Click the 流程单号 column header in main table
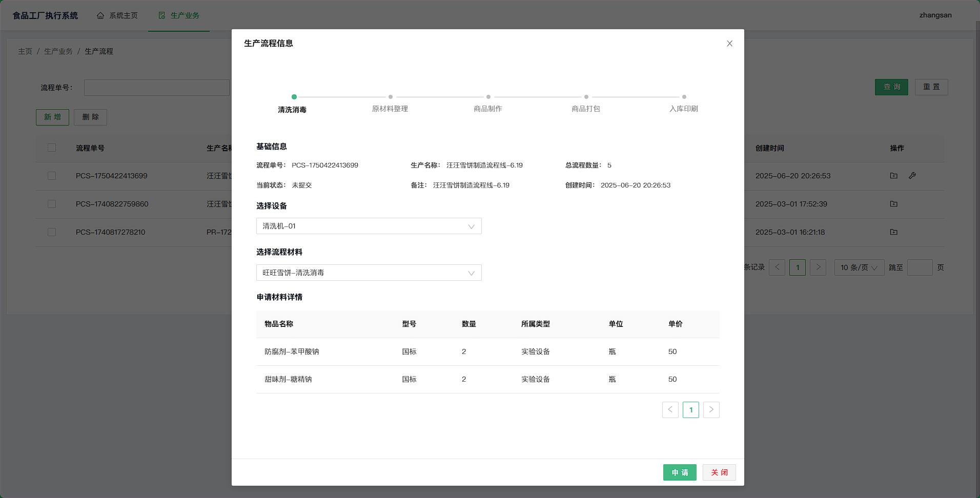This screenshot has height=498, width=980. click(x=90, y=148)
